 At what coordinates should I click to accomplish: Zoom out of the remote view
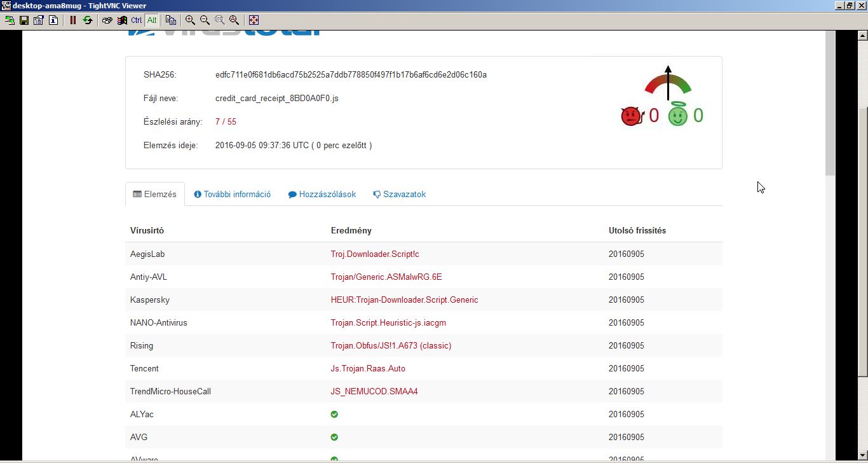205,20
